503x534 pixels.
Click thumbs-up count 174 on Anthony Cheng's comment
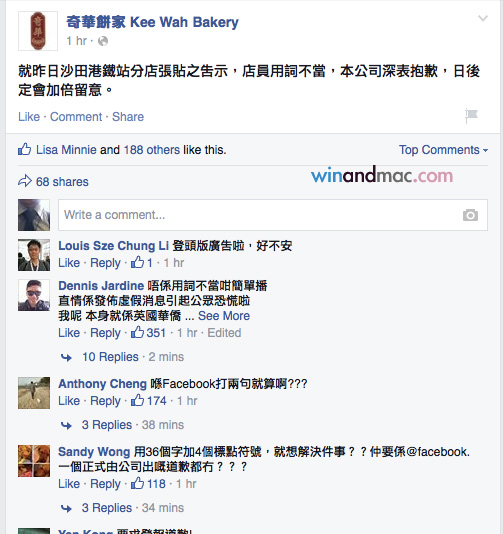(x=149, y=400)
